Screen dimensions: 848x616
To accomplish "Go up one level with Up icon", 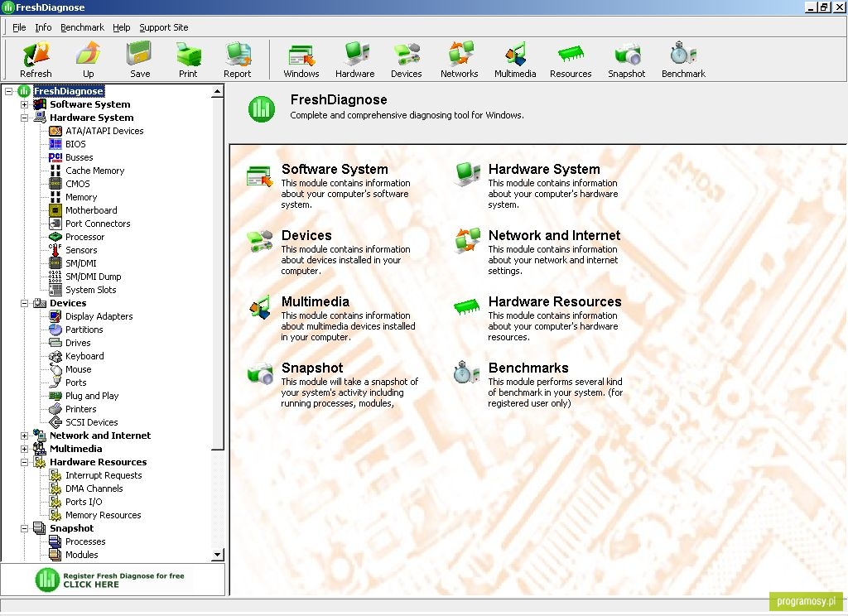I will click(x=88, y=54).
